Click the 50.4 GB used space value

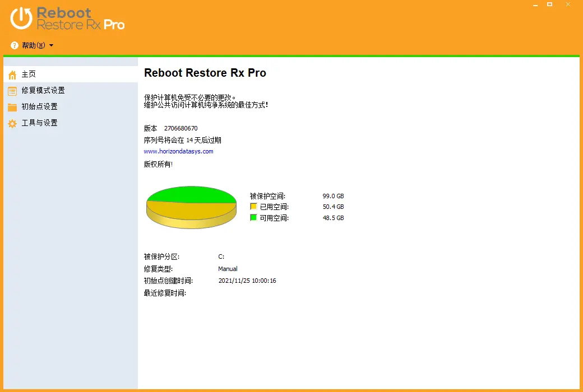[x=333, y=207]
